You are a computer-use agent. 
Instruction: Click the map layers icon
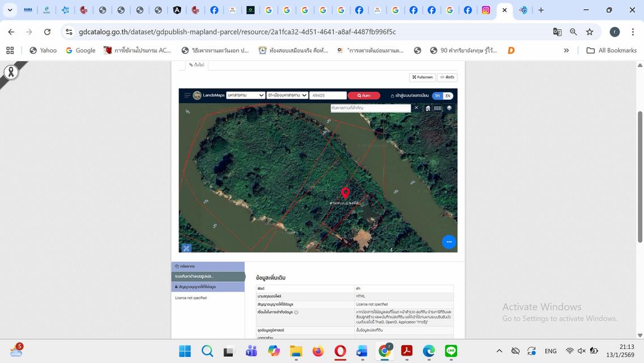(x=449, y=108)
